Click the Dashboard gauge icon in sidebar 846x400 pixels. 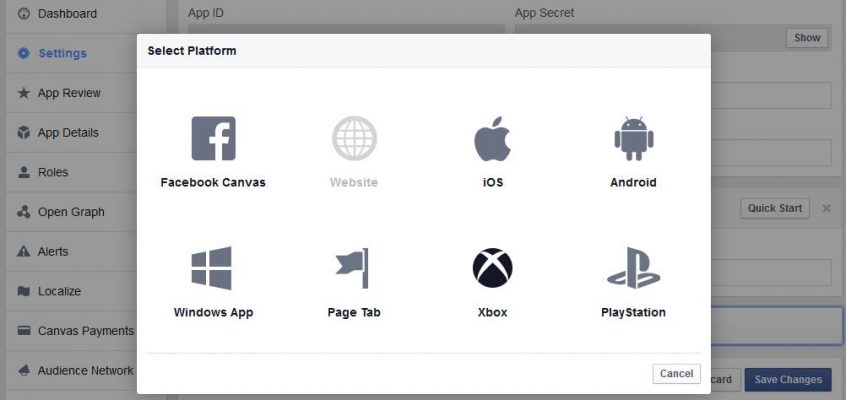[24, 13]
